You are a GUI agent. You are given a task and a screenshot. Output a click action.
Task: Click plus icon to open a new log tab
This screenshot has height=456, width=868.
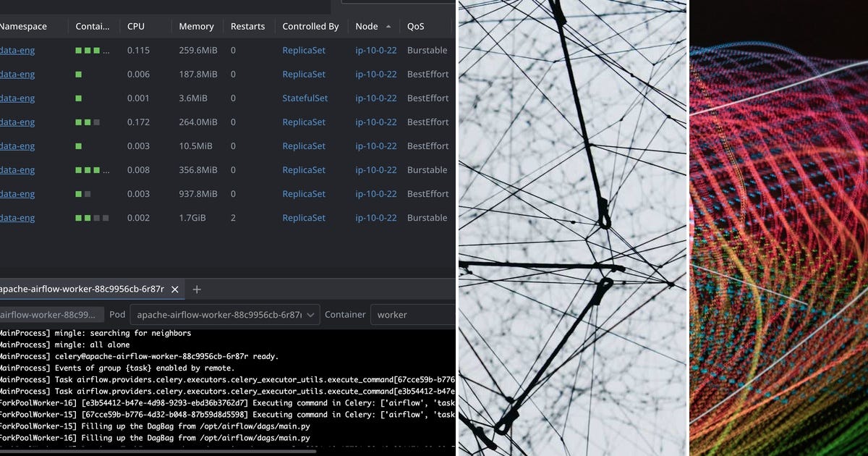pyautogui.click(x=197, y=289)
